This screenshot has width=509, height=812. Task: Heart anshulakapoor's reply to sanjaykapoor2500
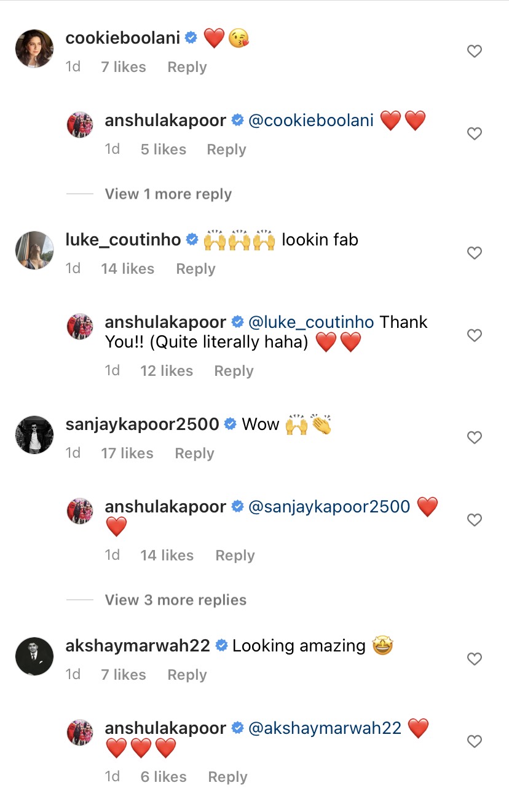click(x=474, y=520)
